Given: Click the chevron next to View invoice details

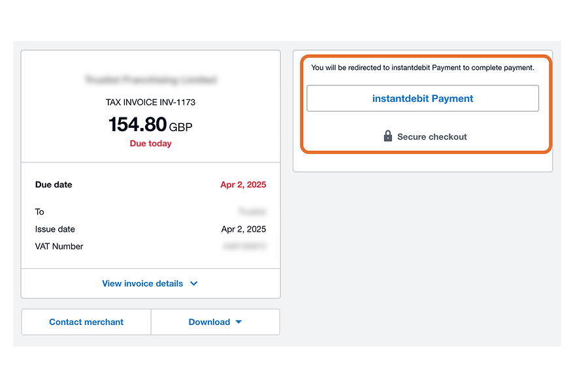Looking at the screenshot, I should pos(194,284).
